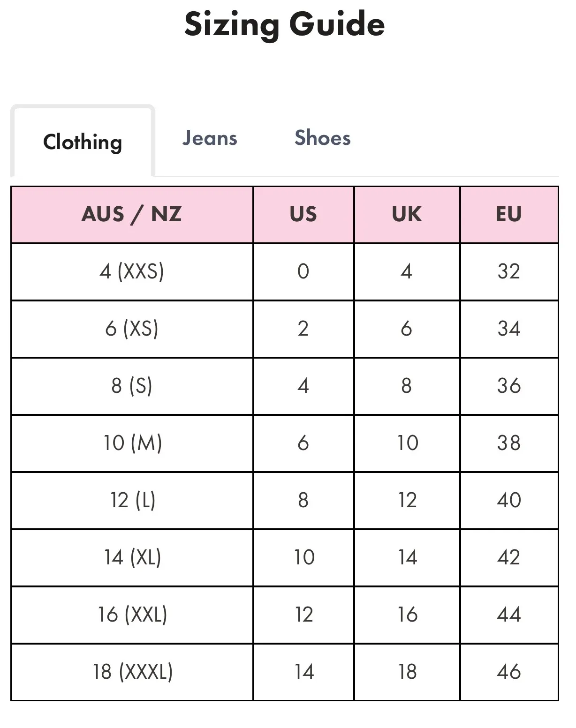Select the Shoes tab
Screen dimensions: 576x728
tap(322, 138)
